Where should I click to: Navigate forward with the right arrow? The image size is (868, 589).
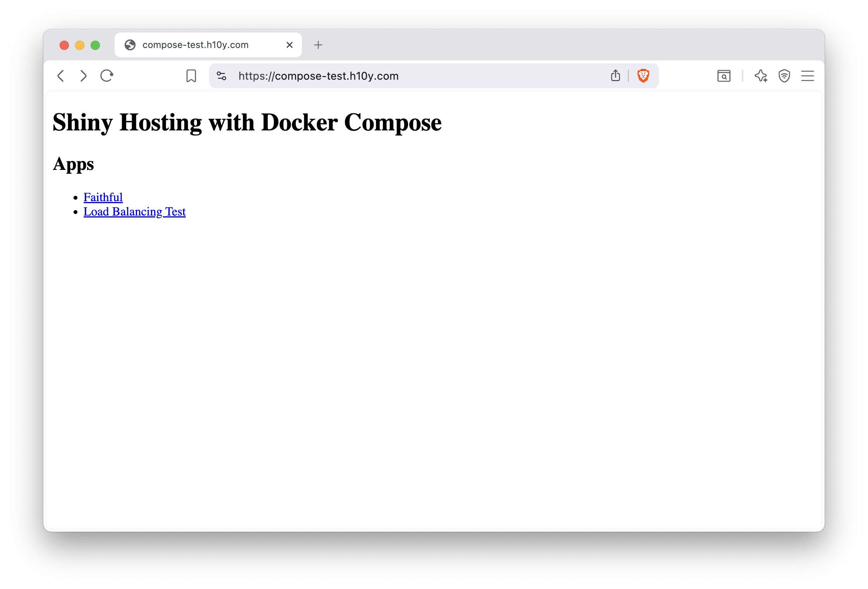click(83, 76)
